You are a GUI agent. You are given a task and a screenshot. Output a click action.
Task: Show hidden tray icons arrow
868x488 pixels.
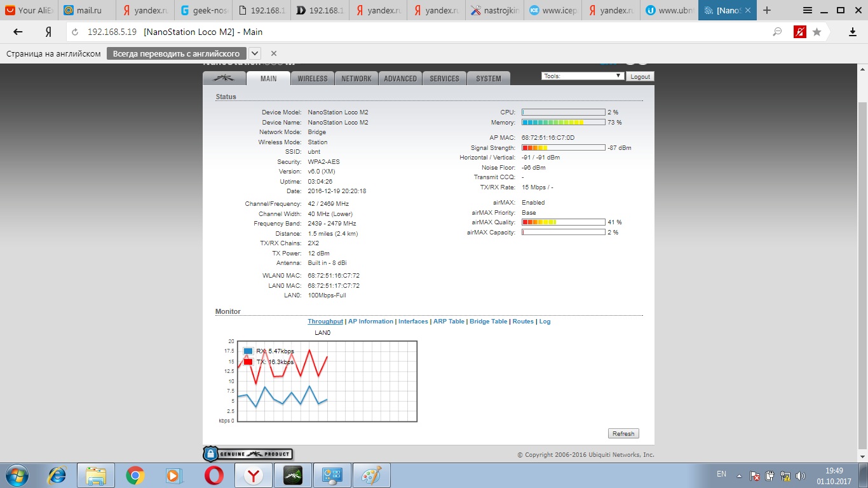click(739, 475)
